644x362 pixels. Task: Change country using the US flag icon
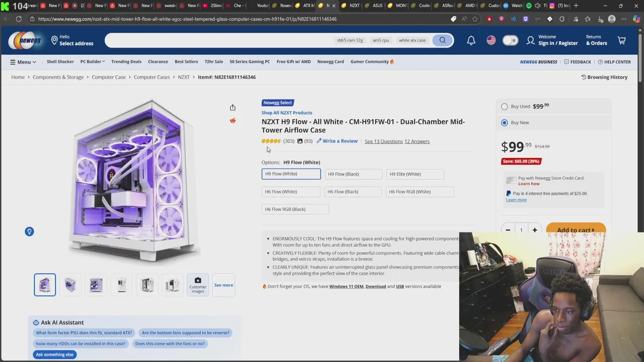point(491,40)
